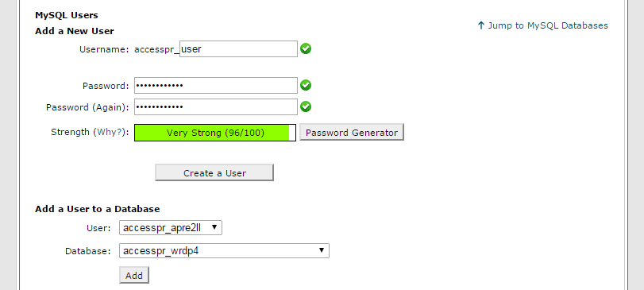The width and height of the screenshot is (644, 290).
Task: Click into the Password (Again) field
Action: pyautogui.click(x=216, y=106)
